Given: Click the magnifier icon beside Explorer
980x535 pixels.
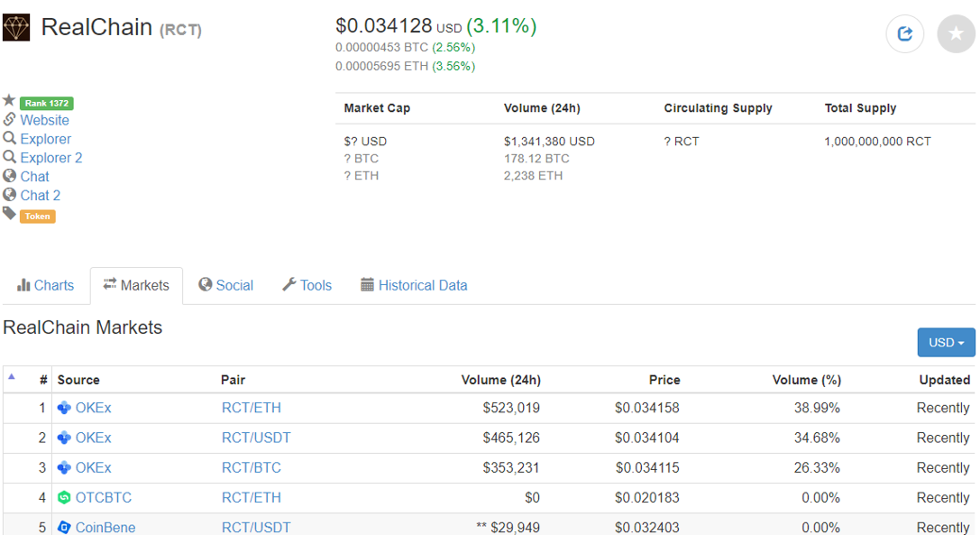Looking at the screenshot, I should point(9,138).
